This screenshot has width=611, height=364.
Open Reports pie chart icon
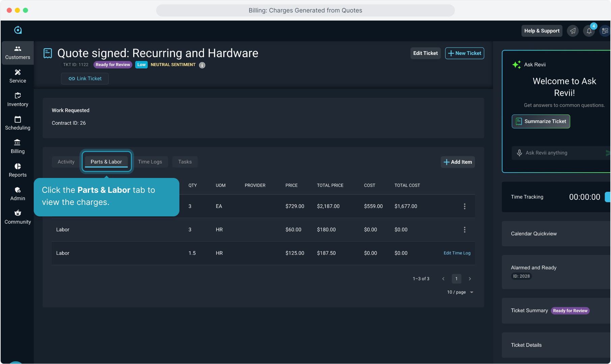click(18, 171)
